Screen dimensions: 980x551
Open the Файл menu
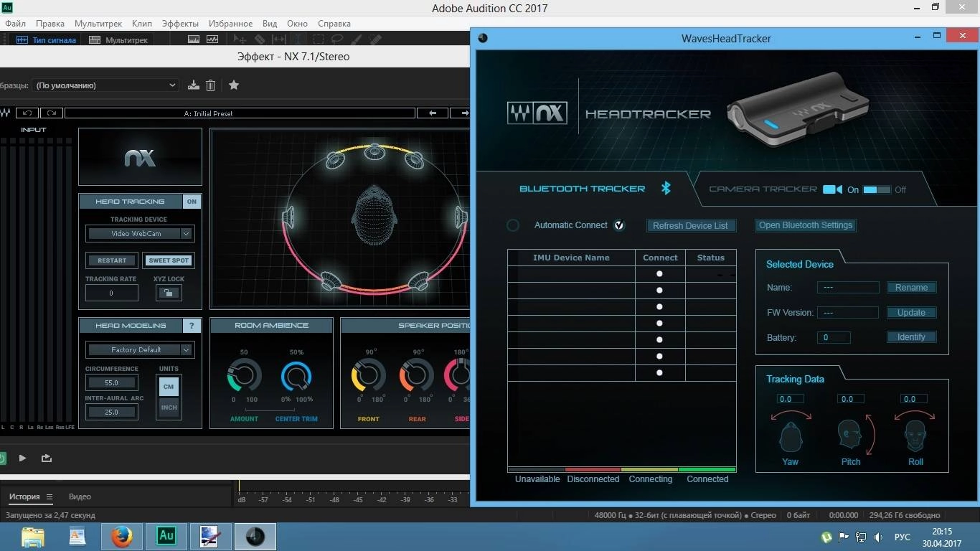click(x=15, y=24)
